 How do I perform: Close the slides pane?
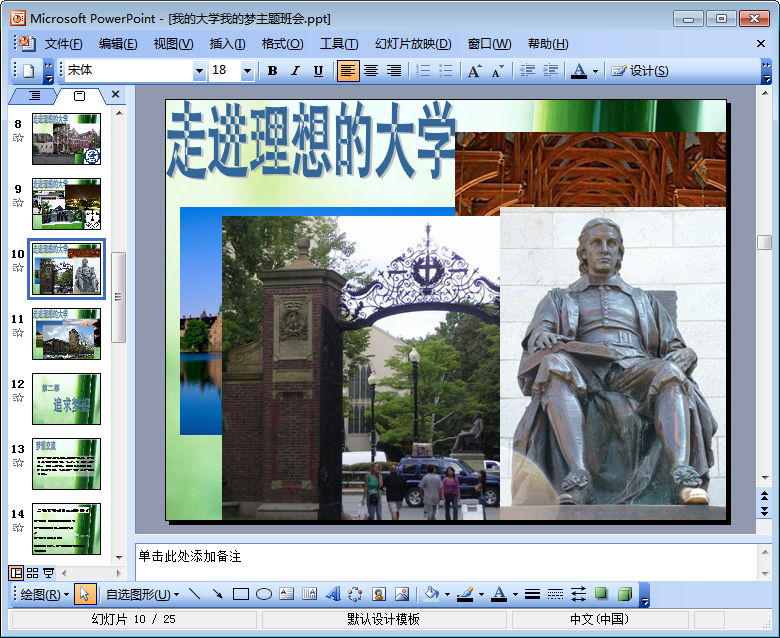[115, 94]
